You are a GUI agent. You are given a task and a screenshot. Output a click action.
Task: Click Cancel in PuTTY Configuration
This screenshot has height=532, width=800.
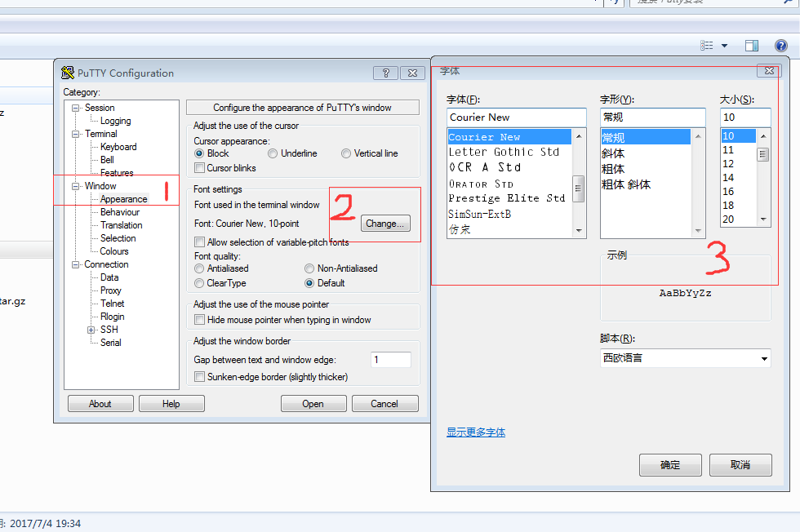(x=384, y=403)
